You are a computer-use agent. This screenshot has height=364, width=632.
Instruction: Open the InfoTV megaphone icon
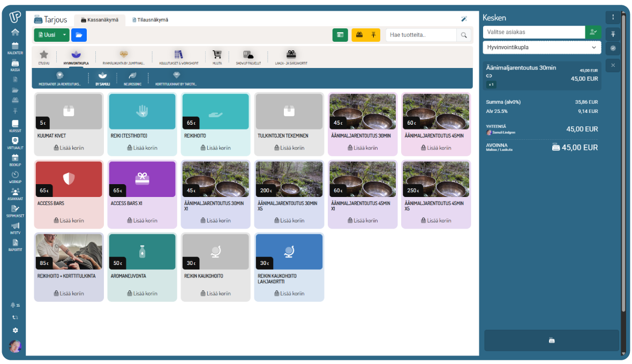[x=15, y=227]
